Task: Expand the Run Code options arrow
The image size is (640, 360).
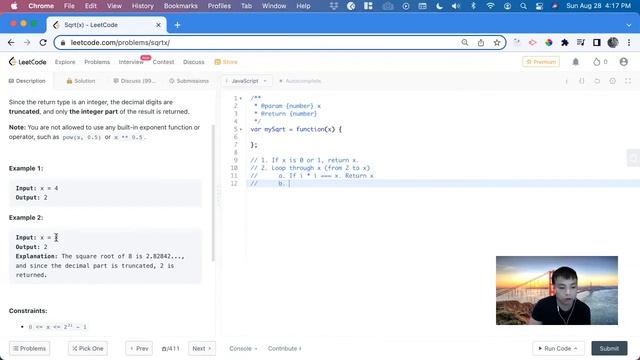Action: point(576,349)
